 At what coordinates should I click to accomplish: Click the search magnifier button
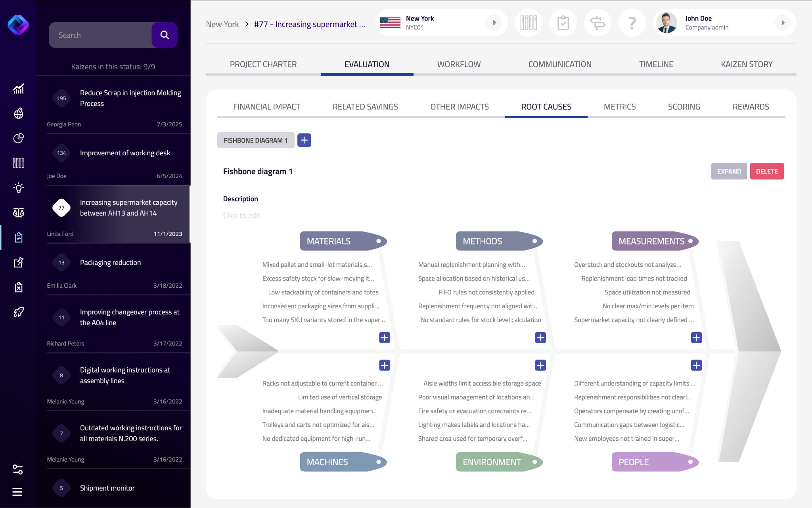[165, 35]
